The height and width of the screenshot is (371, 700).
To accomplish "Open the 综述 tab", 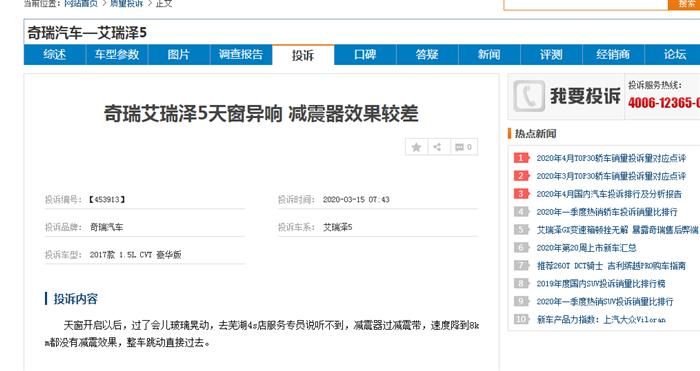I will (x=54, y=54).
